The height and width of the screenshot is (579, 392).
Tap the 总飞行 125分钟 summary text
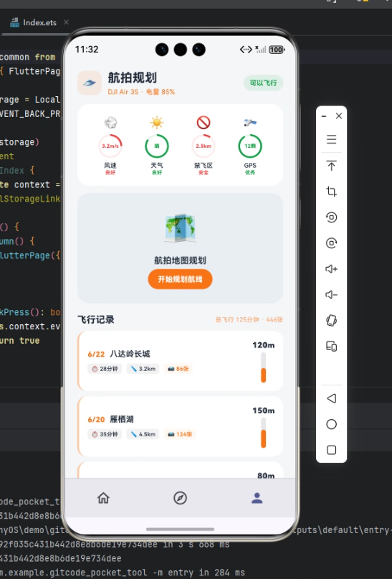coord(249,319)
